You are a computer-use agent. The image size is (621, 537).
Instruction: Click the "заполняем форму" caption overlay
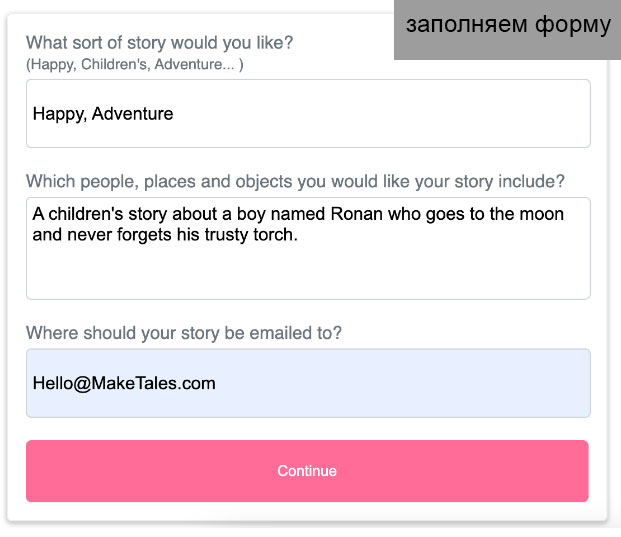point(507,25)
